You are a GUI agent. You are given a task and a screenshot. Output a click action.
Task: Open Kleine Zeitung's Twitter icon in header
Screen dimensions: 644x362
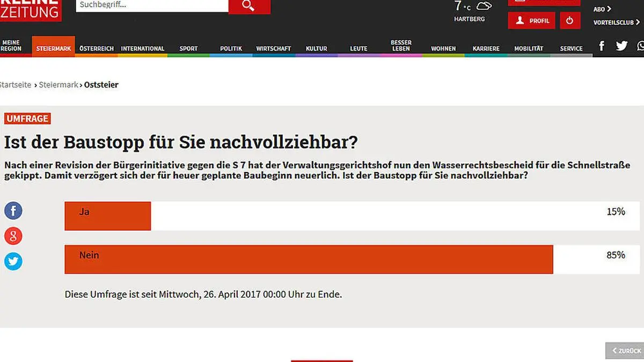tap(621, 46)
